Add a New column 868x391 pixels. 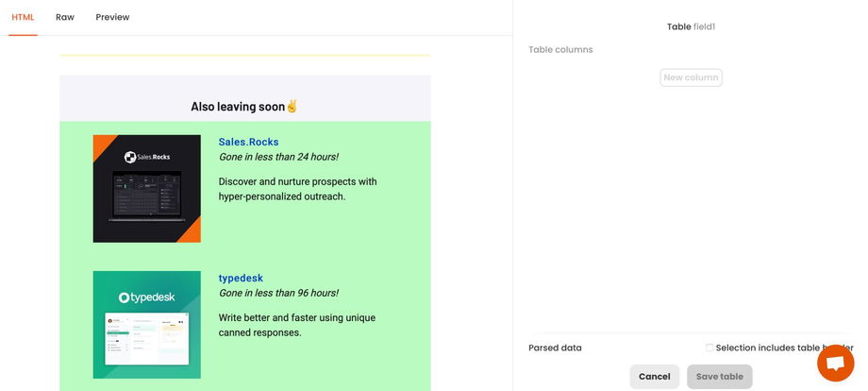(x=691, y=77)
